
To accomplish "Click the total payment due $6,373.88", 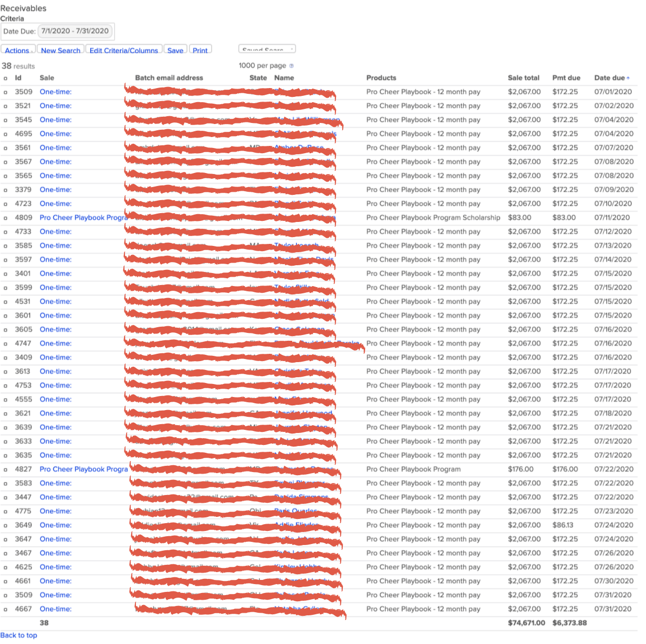I will tap(570, 623).
